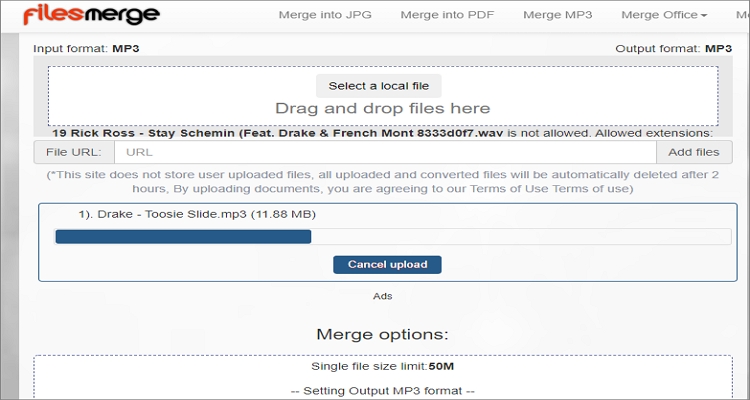The width and height of the screenshot is (750, 400).
Task: Click the Add files button
Action: 694,152
